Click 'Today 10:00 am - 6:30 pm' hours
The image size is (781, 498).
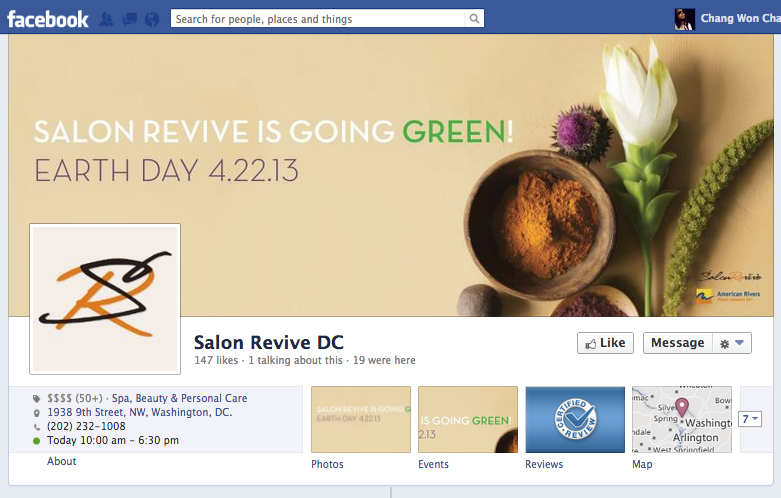[113, 440]
